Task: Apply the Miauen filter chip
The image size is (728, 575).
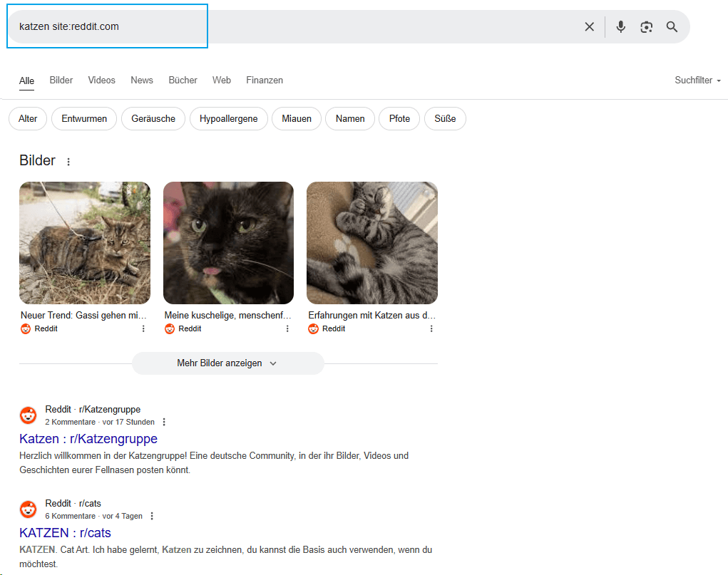Action: tap(297, 119)
